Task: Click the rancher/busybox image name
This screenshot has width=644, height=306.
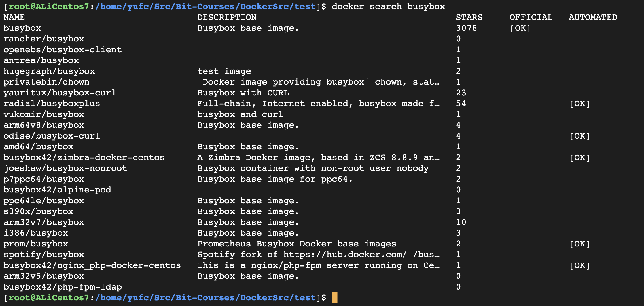Action: click(x=44, y=39)
